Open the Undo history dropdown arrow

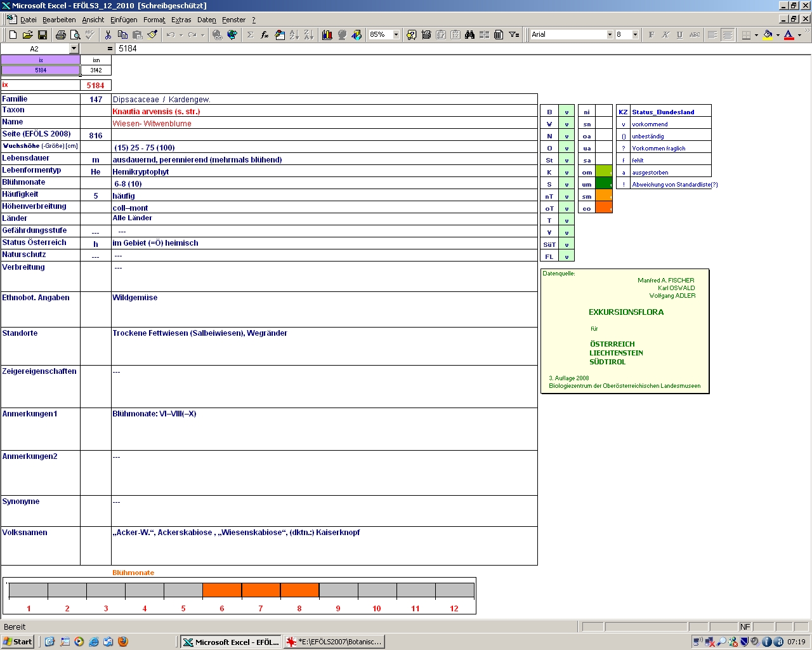pos(181,35)
